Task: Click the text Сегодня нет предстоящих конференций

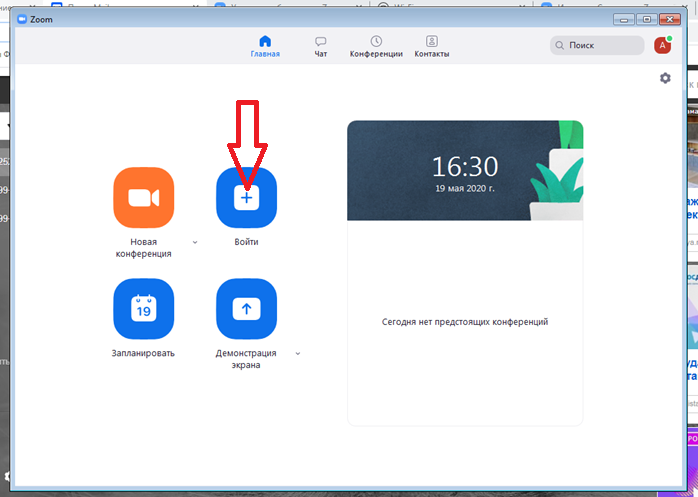Action: [465, 322]
